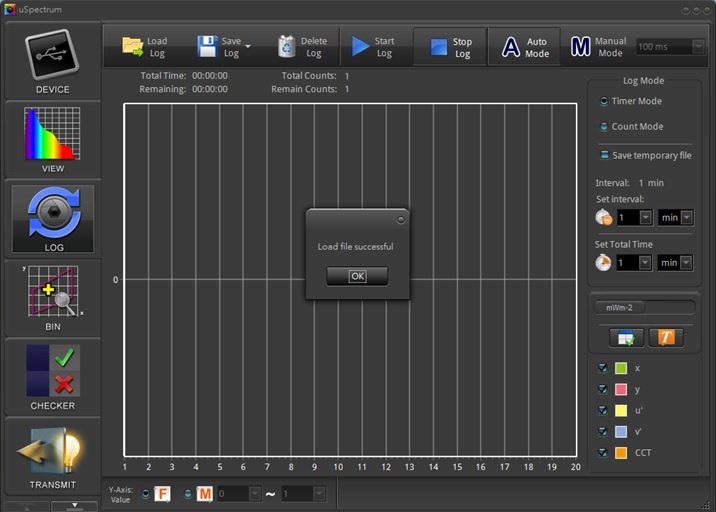716x512 pixels.
Task: Toggle the y series checkbox
Action: click(x=603, y=389)
